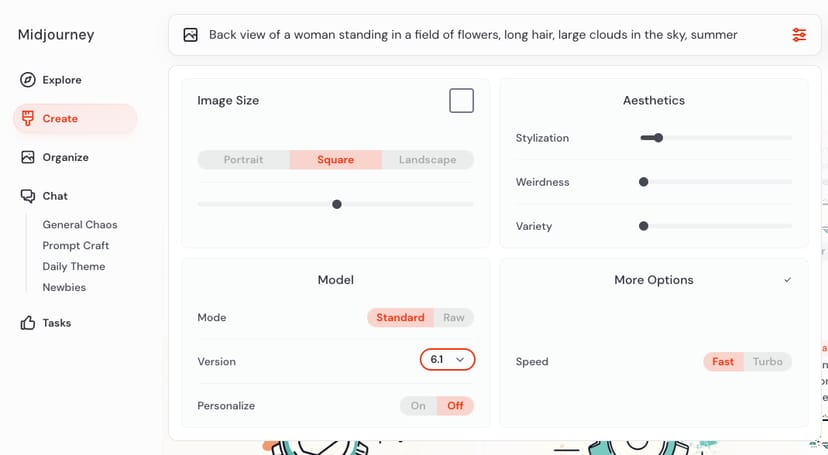
Task: Select the Portrait image size
Action: [243, 160]
